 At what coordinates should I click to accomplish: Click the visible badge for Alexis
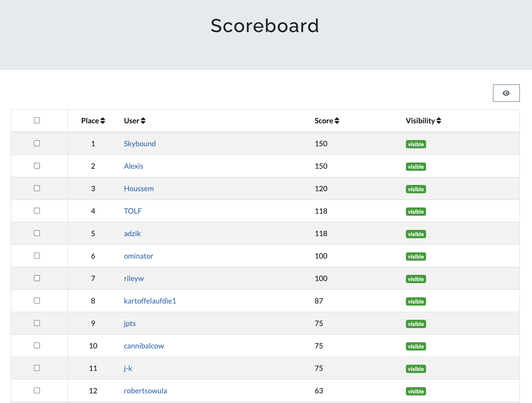tap(416, 167)
